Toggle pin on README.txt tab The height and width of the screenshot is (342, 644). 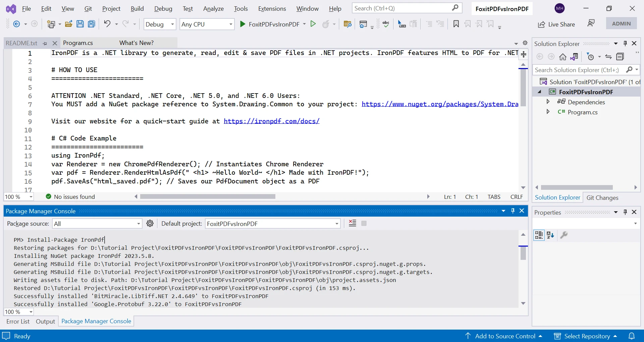(x=45, y=43)
